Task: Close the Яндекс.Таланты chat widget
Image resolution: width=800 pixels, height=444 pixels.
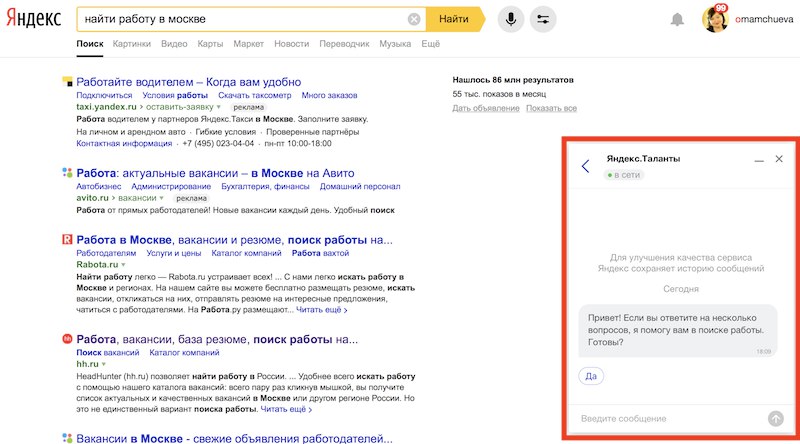Action: point(779,159)
